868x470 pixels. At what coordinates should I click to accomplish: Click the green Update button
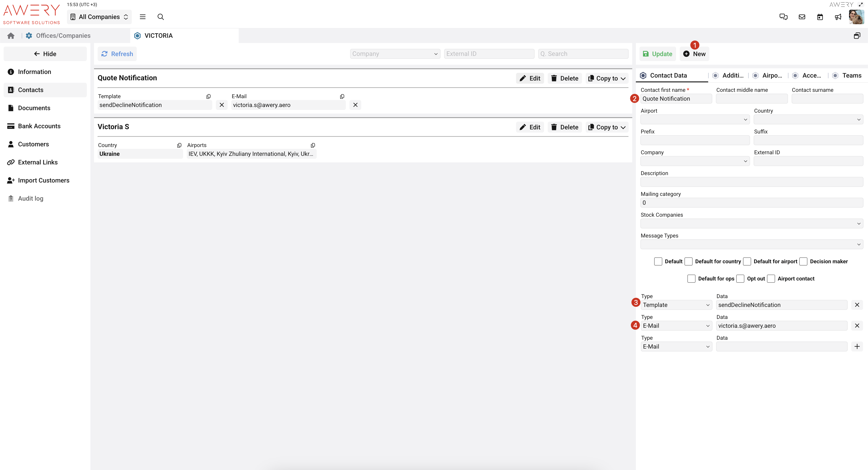[x=657, y=54]
